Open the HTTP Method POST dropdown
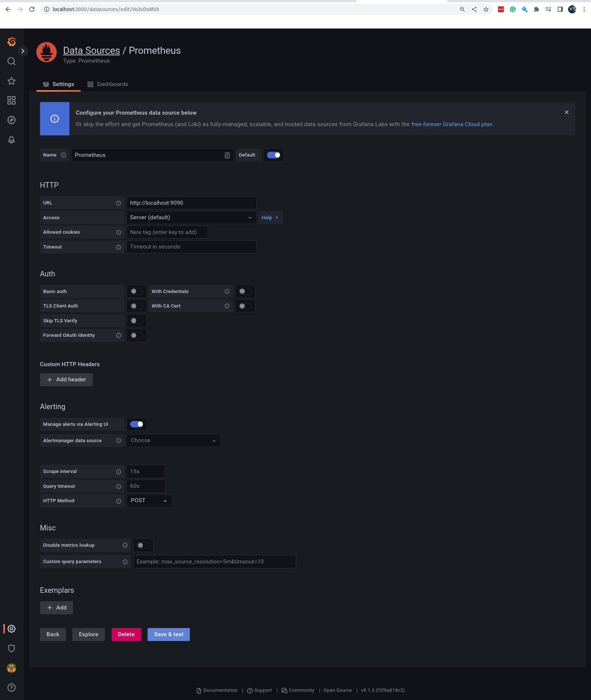The width and height of the screenshot is (591, 700). pyautogui.click(x=149, y=501)
